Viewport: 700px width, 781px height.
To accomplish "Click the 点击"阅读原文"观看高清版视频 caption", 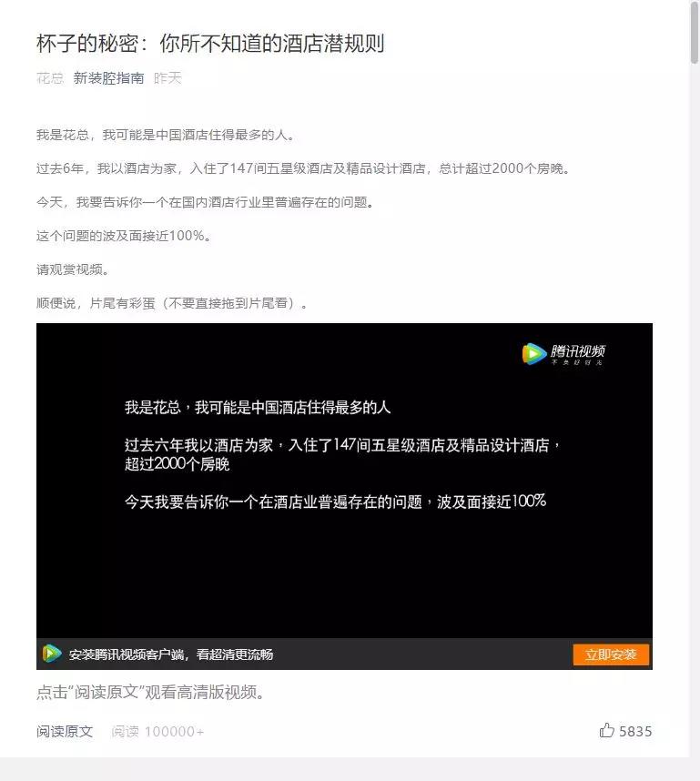I will pyautogui.click(x=150, y=692).
